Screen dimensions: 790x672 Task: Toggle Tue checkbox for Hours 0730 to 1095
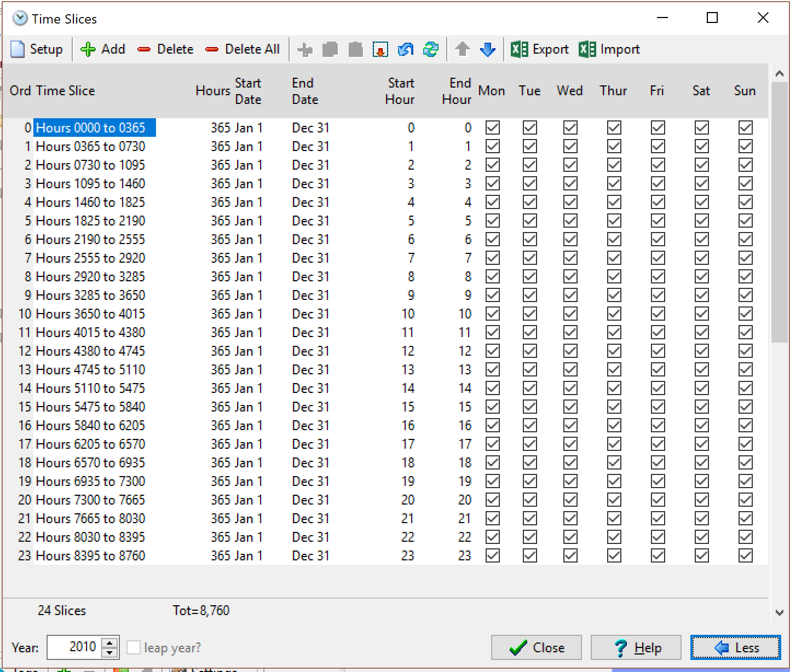[x=529, y=165]
